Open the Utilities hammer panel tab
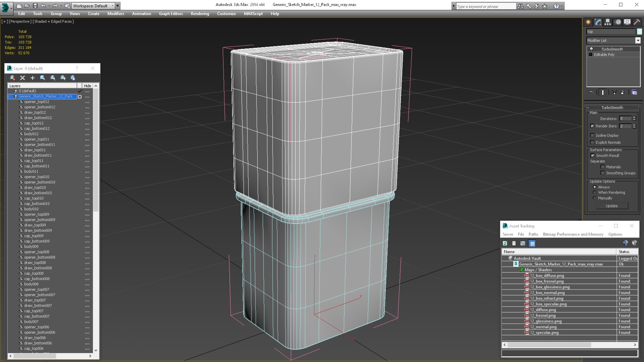Viewport: 644px width, 362px height. (637, 22)
